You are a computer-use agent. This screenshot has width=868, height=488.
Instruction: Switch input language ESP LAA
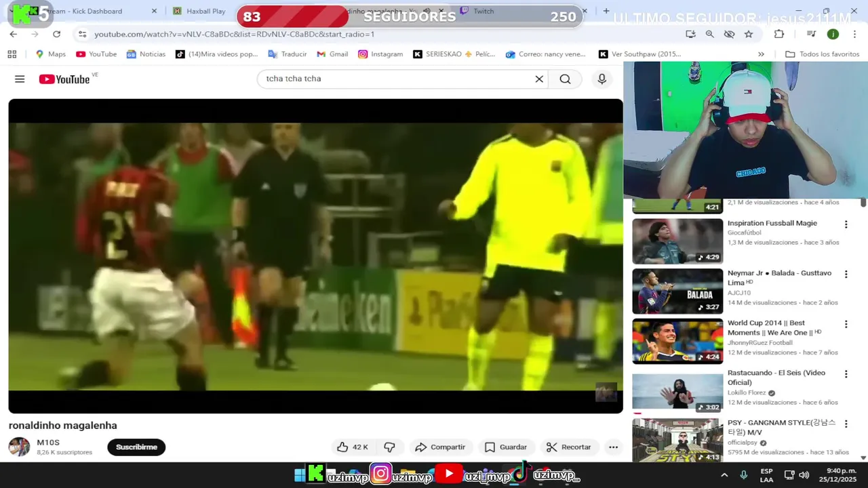766,475
